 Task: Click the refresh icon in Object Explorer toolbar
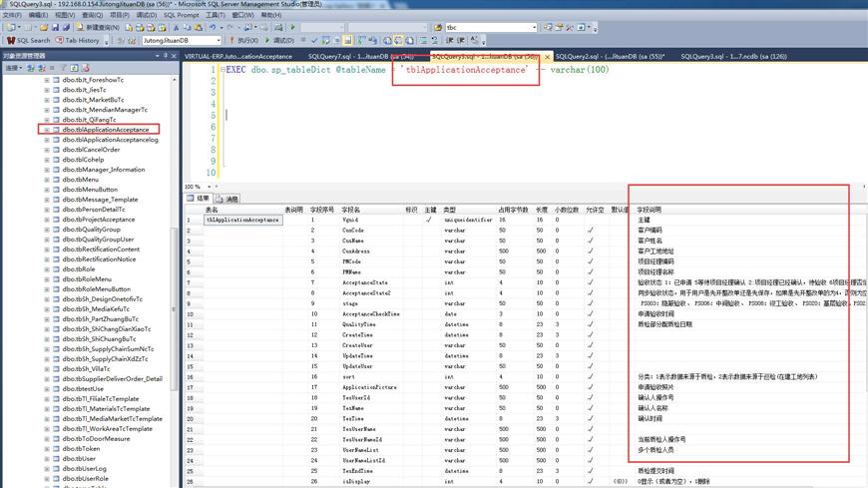[x=74, y=68]
